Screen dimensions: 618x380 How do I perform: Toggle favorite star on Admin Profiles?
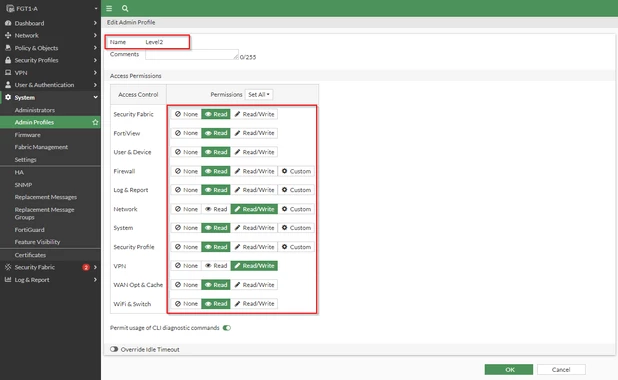click(x=95, y=122)
